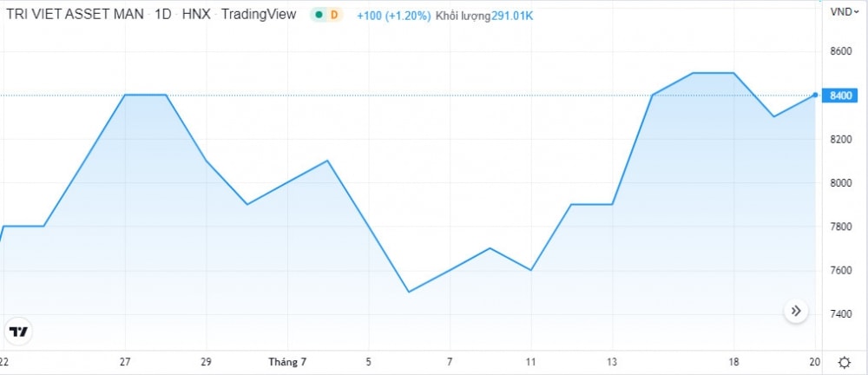
Task: Click date label 13 on time axis
Action: point(612,362)
